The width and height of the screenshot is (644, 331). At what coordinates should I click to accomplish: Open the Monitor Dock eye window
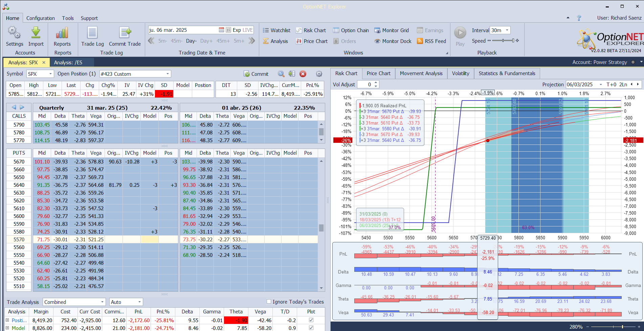click(x=393, y=41)
